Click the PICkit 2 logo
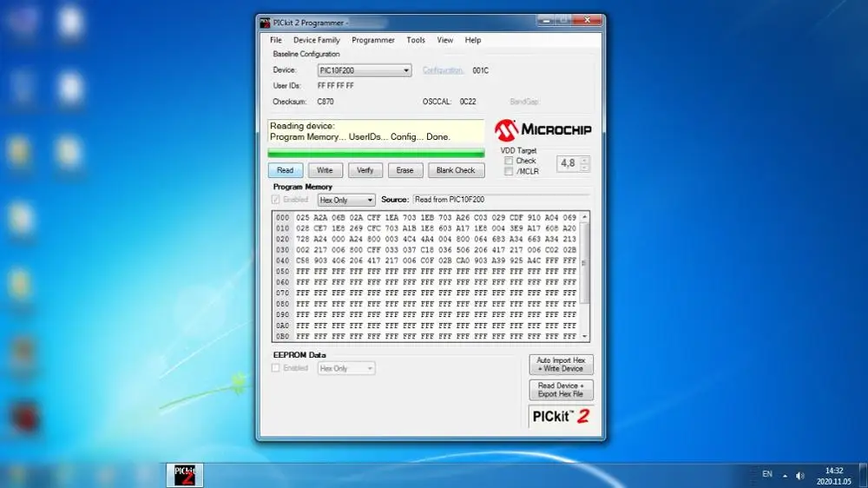 pos(560,417)
